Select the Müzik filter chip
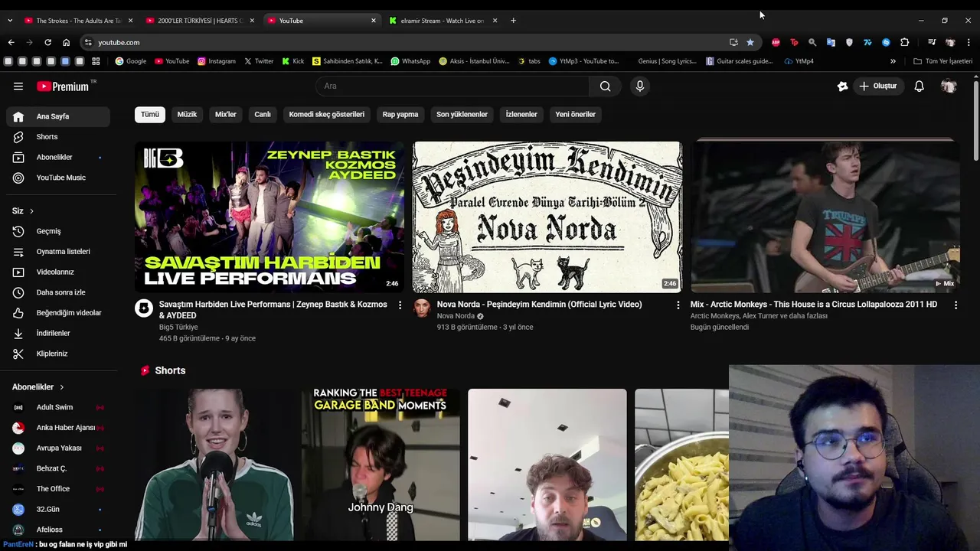 tap(187, 114)
